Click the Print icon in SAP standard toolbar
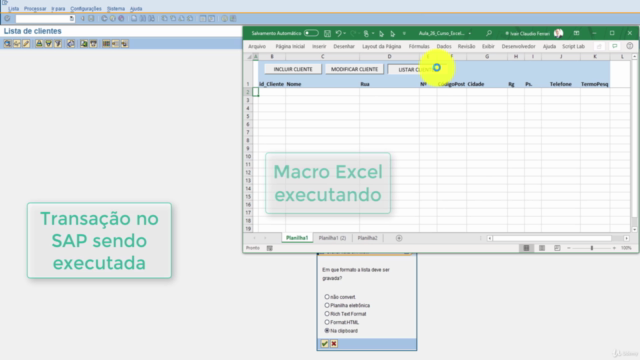The width and height of the screenshot is (640, 360). coord(134,18)
